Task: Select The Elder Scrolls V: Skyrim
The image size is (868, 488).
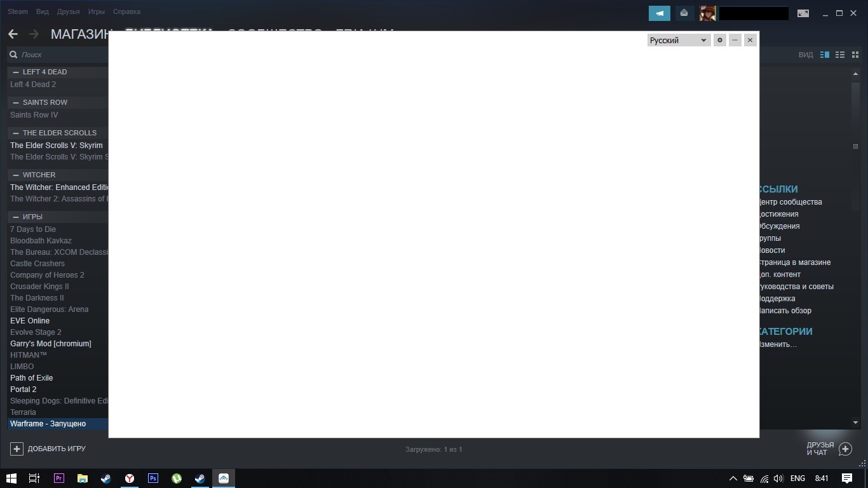Action: [x=57, y=146]
